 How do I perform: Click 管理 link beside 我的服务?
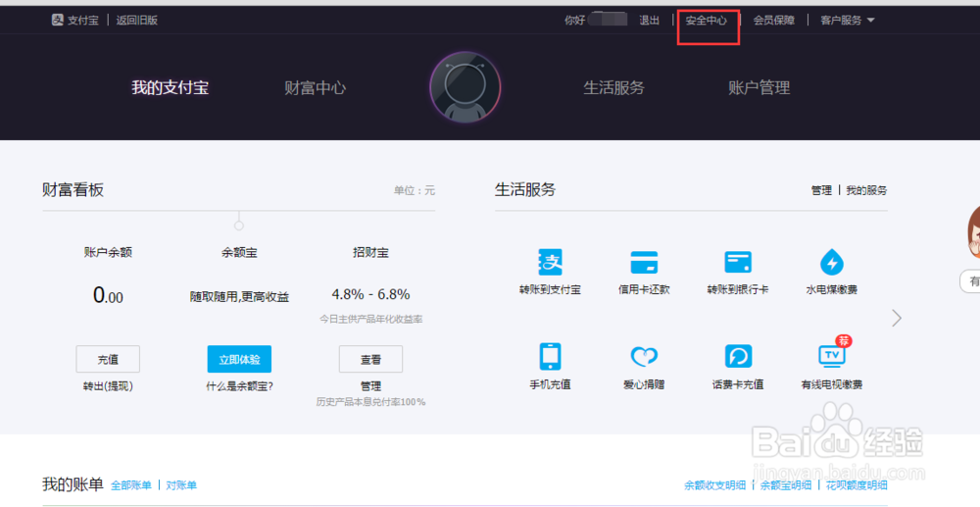point(821,190)
